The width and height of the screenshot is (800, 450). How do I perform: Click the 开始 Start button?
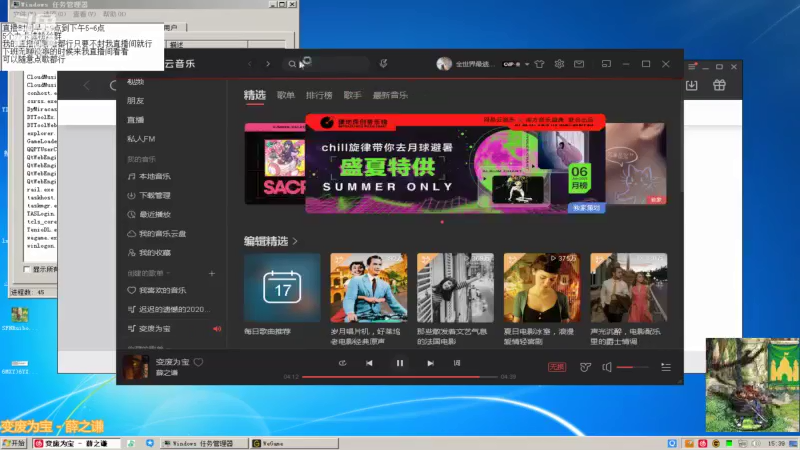coord(14,443)
